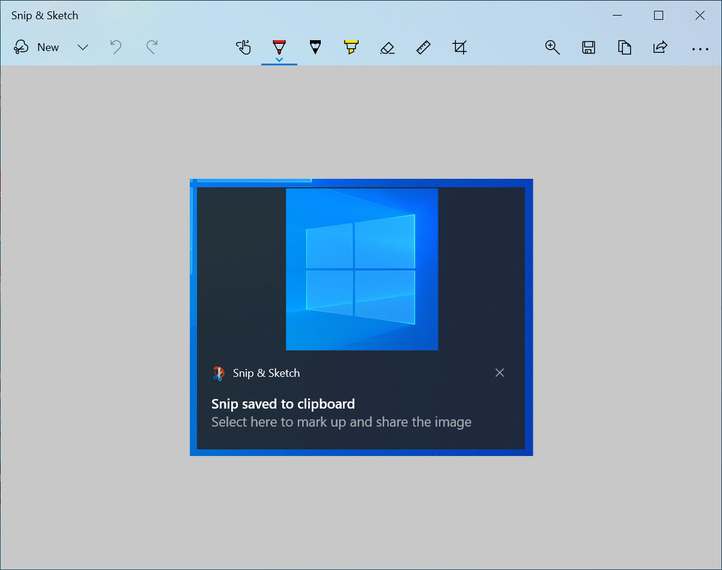Select the yellow Highlighter tool
722x570 pixels.
[x=351, y=47]
